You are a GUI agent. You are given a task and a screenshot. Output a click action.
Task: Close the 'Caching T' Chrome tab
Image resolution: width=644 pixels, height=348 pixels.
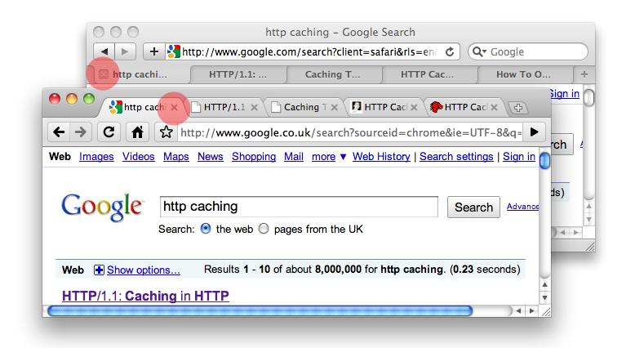pyautogui.click(x=335, y=107)
